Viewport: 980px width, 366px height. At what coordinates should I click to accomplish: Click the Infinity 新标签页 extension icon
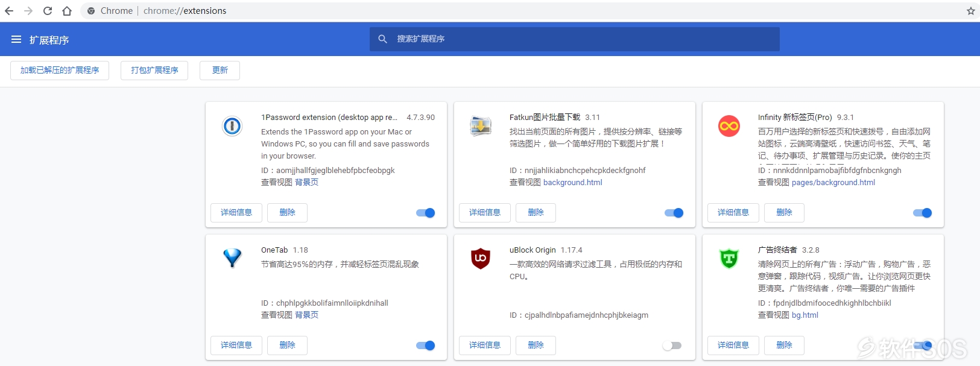[x=729, y=126]
